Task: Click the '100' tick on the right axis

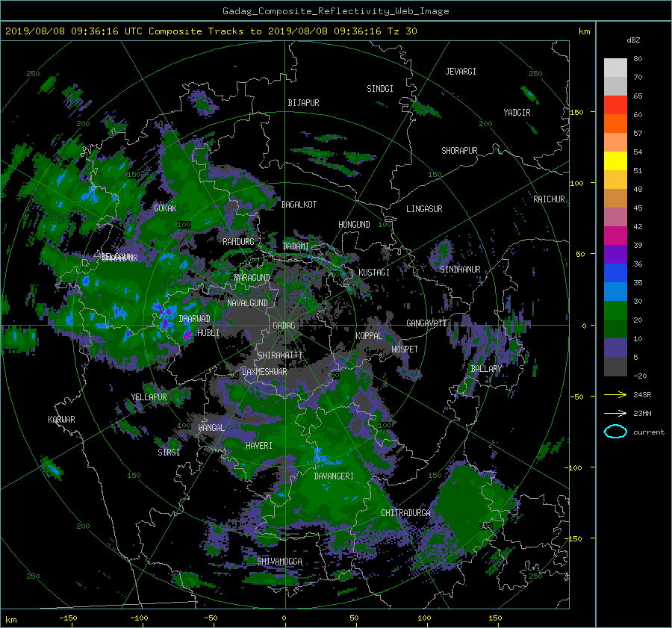Action: click(x=576, y=184)
